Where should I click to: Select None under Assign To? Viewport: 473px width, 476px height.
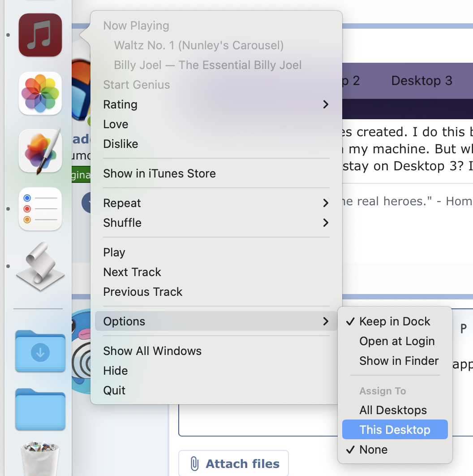pos(395,450)
